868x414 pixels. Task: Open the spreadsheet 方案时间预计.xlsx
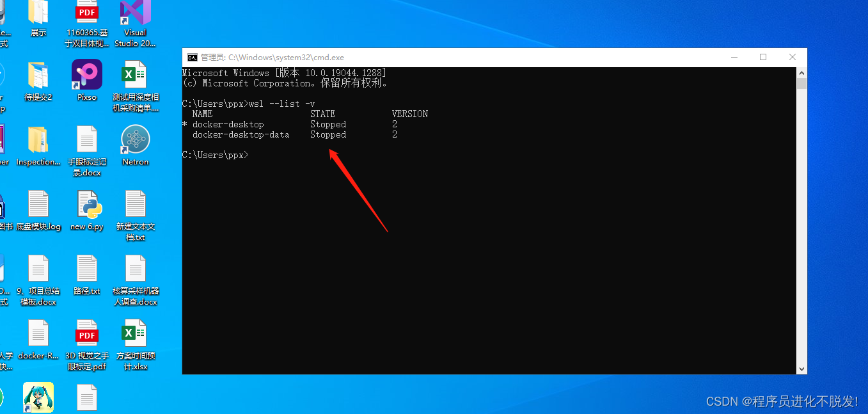[134, 333]
